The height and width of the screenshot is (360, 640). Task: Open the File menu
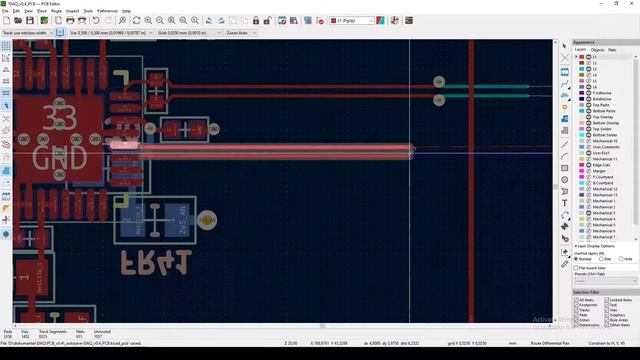(5, 11)
